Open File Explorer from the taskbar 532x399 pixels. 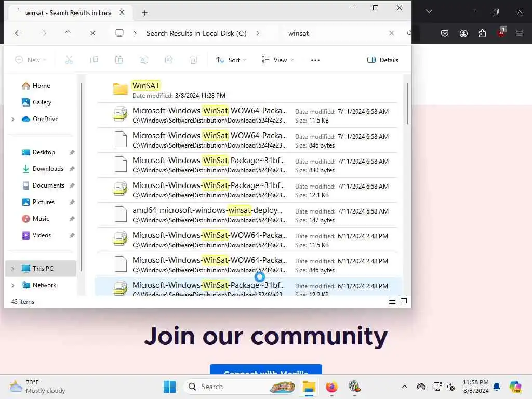(x=309, y=387)
